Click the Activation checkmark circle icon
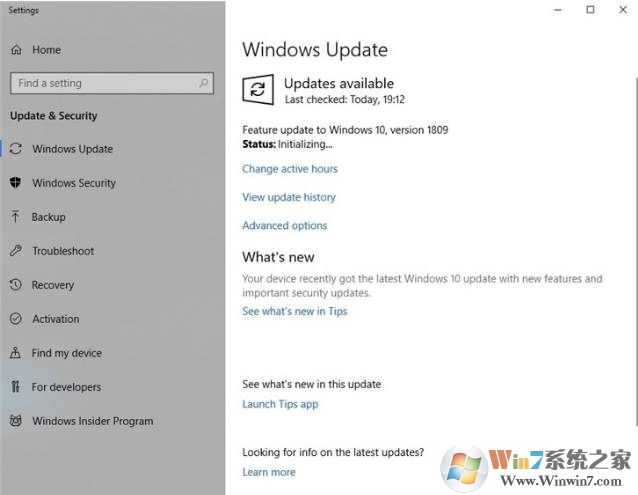 [x=15, y=318]
